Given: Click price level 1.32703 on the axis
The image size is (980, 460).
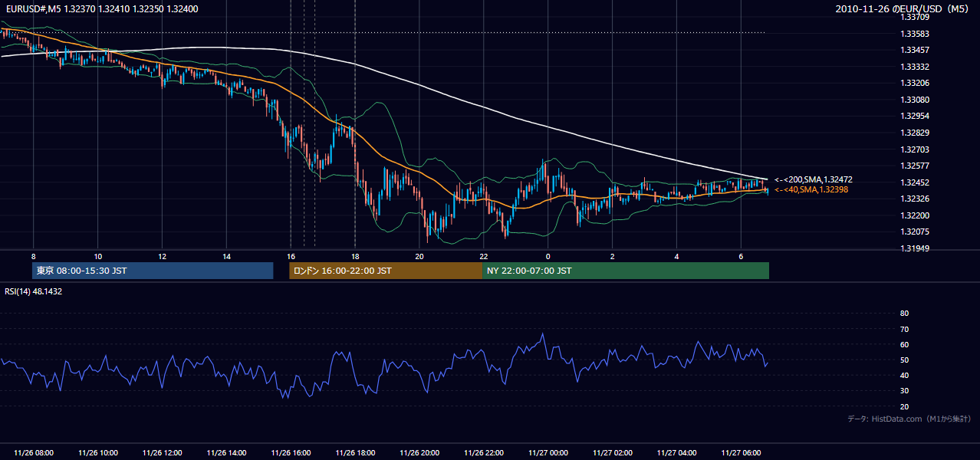Looking at the screenshot, I should (x=915, y=149).
